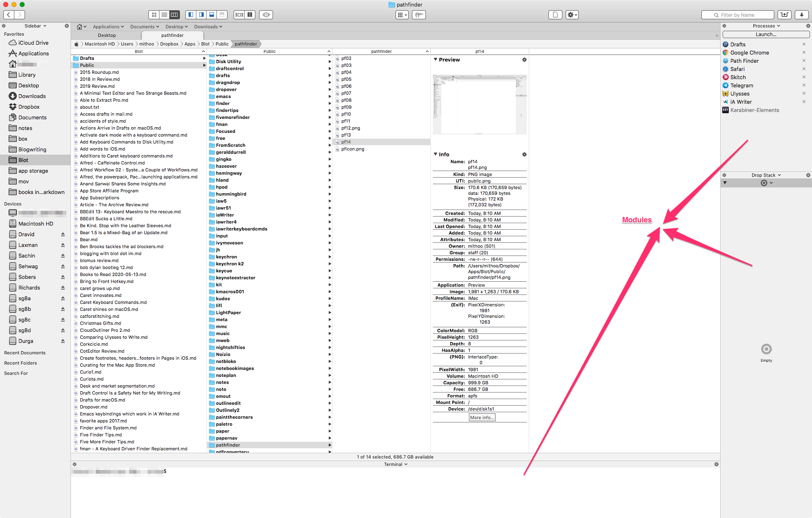Click the new folder button in the toolbar
This screenshot has width=812, height=518.
(x=784, y=15)
